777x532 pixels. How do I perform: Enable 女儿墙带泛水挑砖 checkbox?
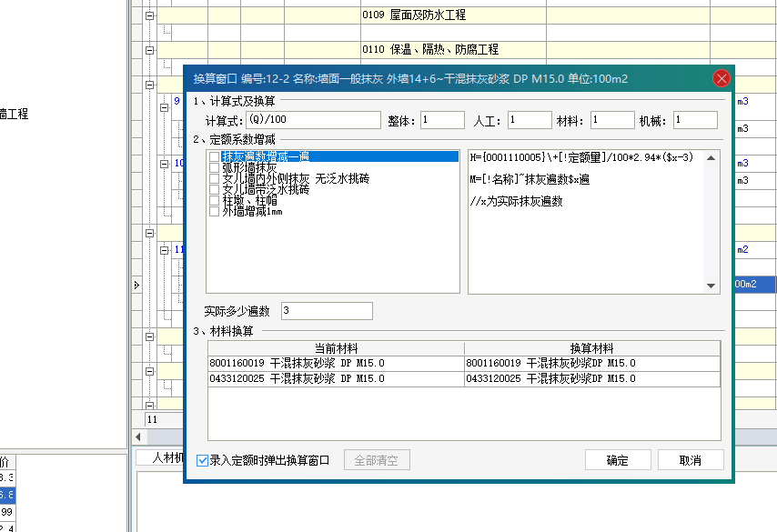214,189
